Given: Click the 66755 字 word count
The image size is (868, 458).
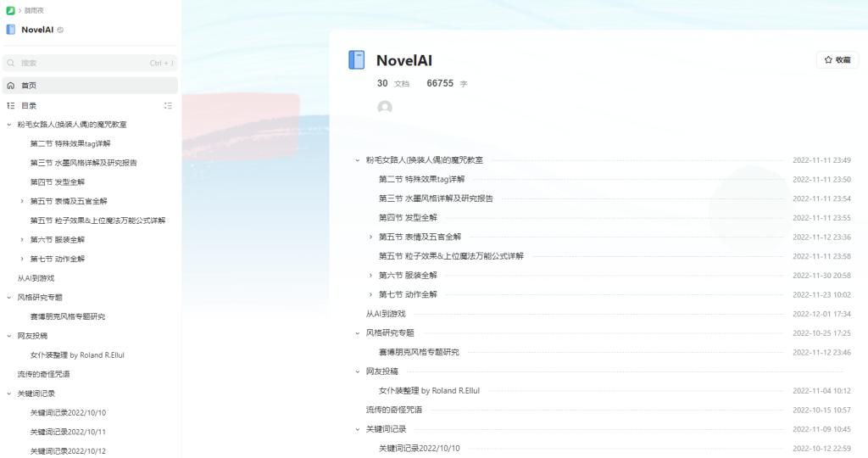Looking at the screenshot, I should point(447,84).
